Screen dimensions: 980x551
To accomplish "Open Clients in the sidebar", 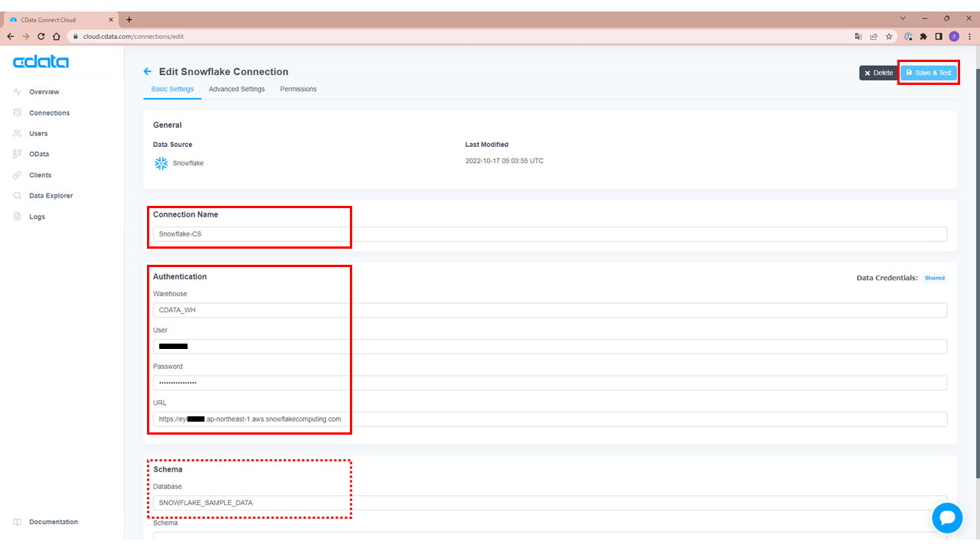I will tap(41, 175).
